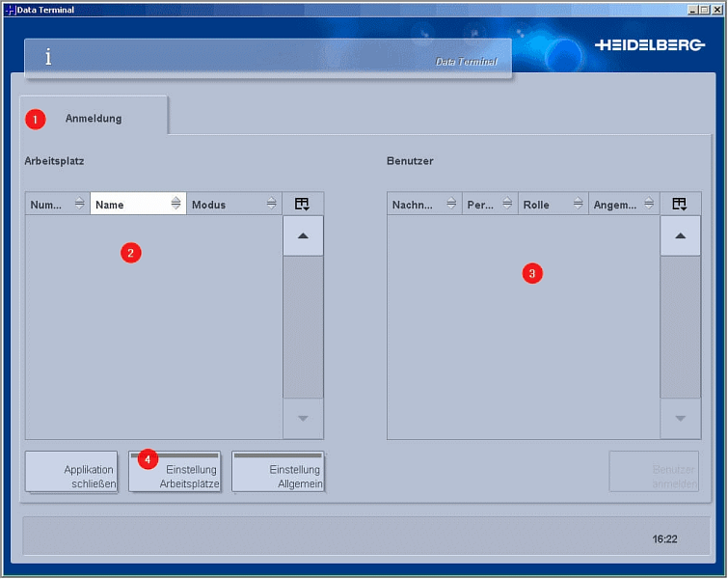Open Einstellung Allgemein settings
Viewport: 728px width, 579px height.
[278, 473]
